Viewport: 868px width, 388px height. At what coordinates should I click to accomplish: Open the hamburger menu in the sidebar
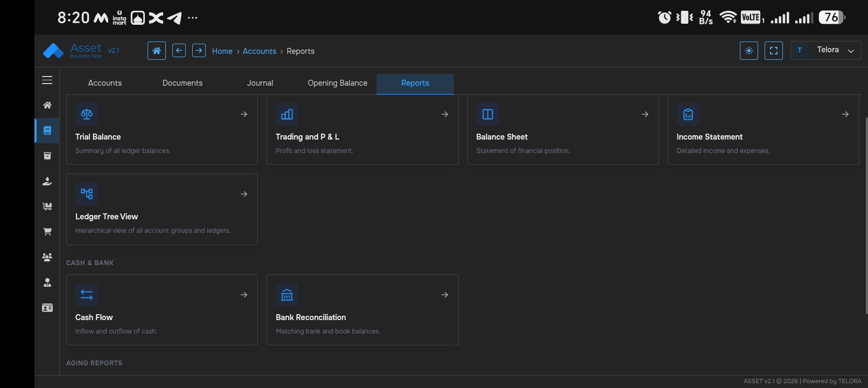click(x=47, y=80)
